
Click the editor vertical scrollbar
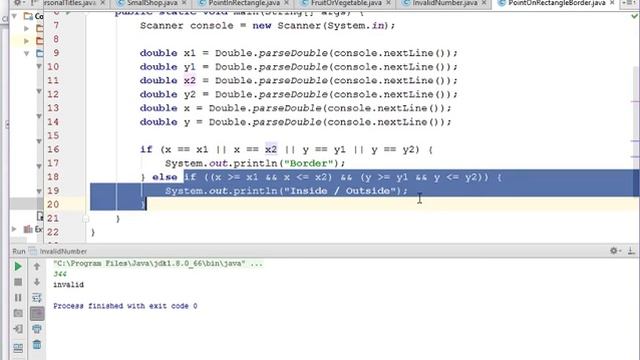[x=635, y=122]
